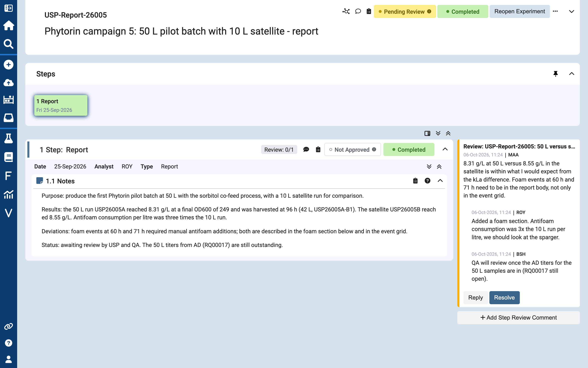Open the experiment clipboard icon in header
Image resolution: width=588 pixels, height=368 pixels.
[x=369, y=11]
